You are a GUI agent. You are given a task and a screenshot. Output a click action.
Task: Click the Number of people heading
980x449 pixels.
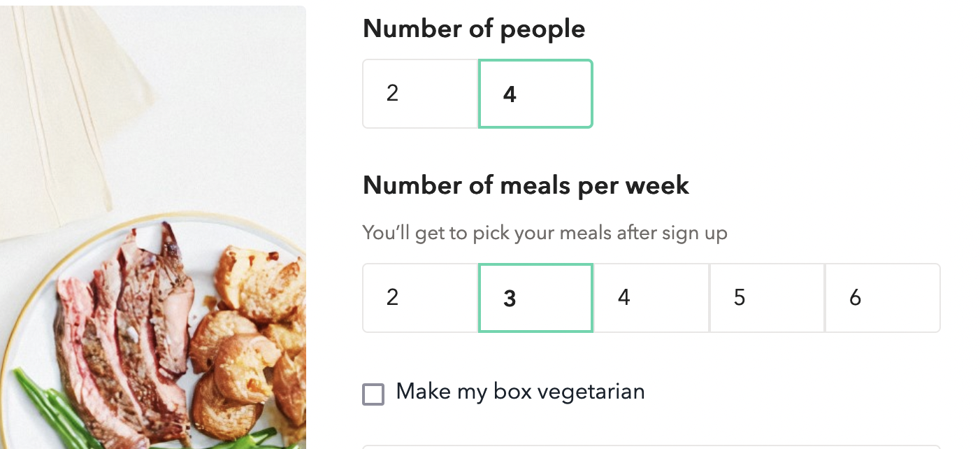pyautogui.click(x=473, y=29)
